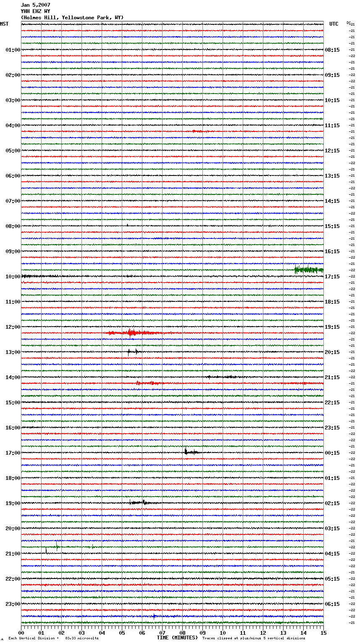This screenshot has height=644, width=357.
Task: Click the 19:15 UTC time label
Action: (x=332, y=327)
